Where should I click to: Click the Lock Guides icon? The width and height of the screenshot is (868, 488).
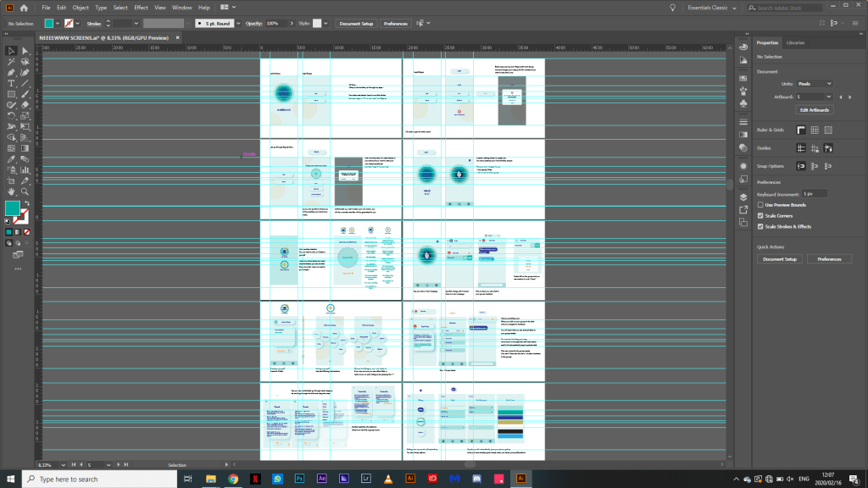click(x=815, y=148)
